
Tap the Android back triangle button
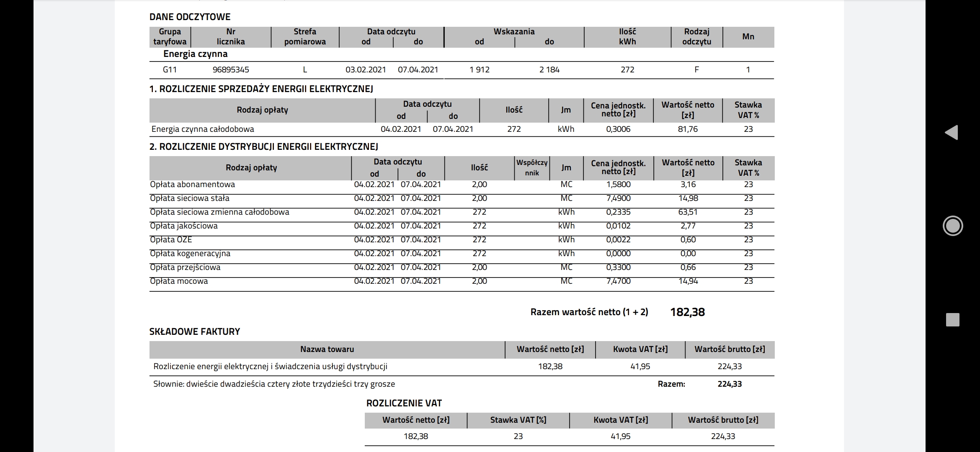pos(952,132)
